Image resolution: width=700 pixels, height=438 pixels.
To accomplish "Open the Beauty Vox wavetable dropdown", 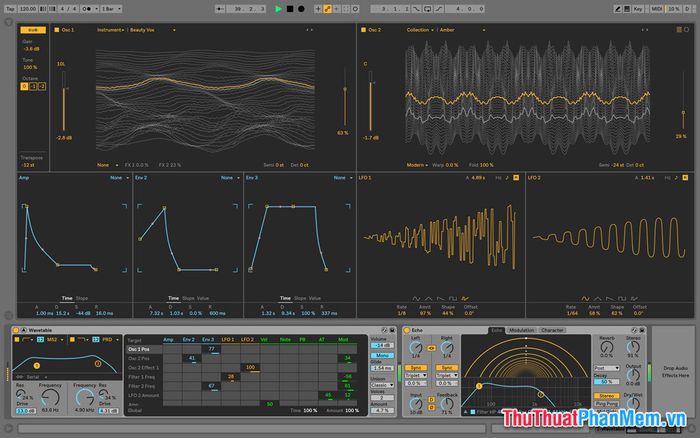I will tap(152, 30).
